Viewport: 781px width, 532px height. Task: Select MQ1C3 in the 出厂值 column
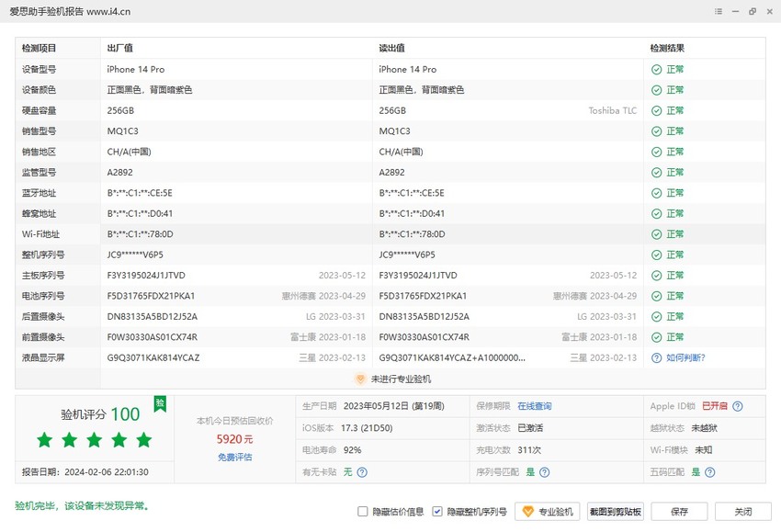click(122, 131)
